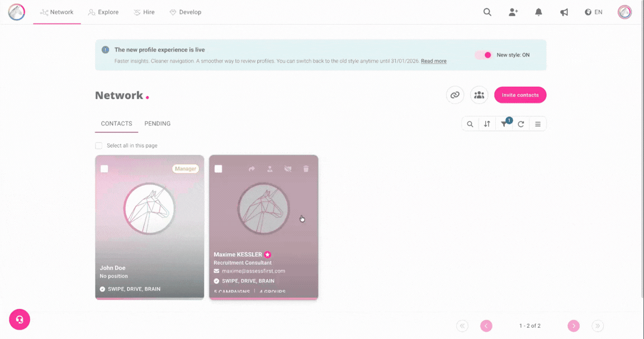Open the list view menu icon
The height and width of the screenshot is (339, 644).
pyautogui.click(x=538, y=124)
